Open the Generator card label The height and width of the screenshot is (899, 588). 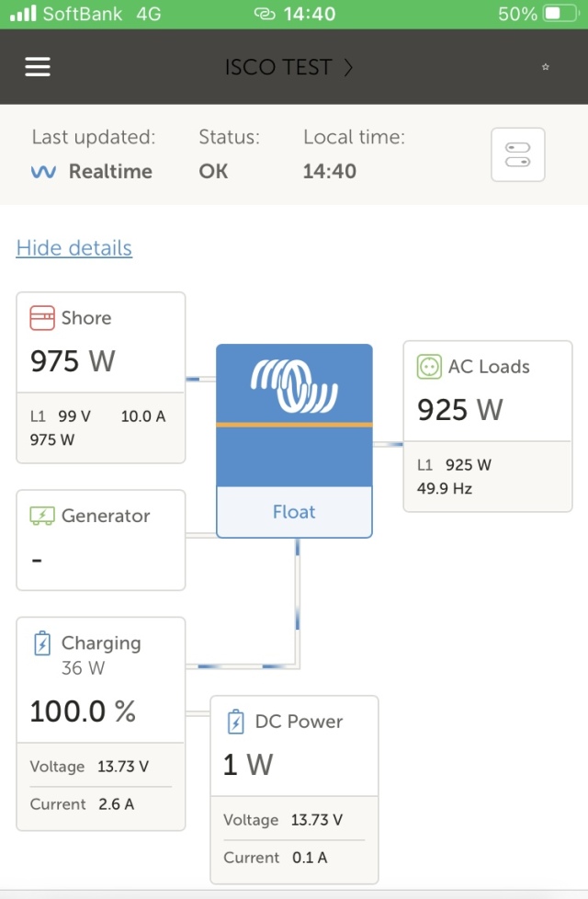click(106, 516)
